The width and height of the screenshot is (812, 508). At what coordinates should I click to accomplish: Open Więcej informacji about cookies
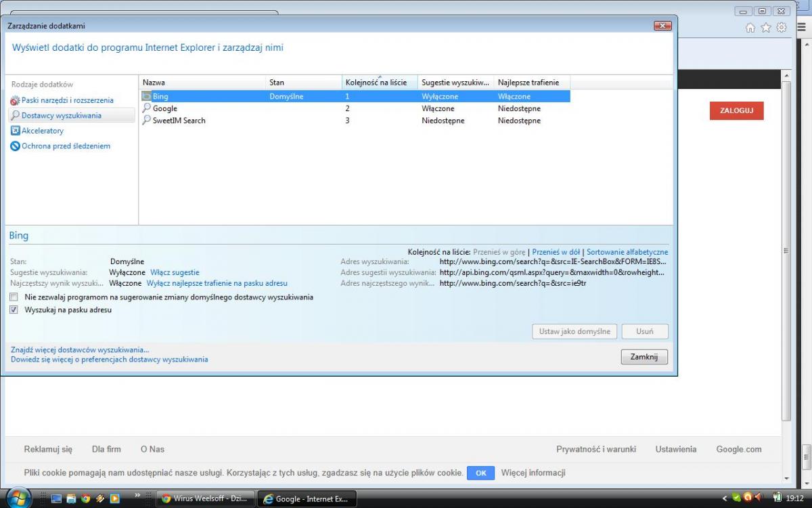[533, 473]
